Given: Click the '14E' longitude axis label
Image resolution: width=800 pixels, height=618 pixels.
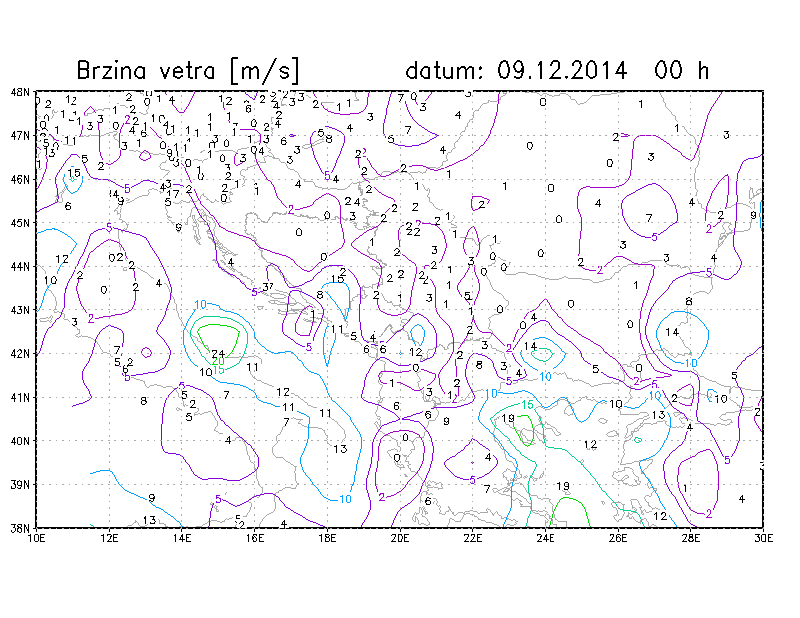Looking at the screenshot, I should (182, 538).
